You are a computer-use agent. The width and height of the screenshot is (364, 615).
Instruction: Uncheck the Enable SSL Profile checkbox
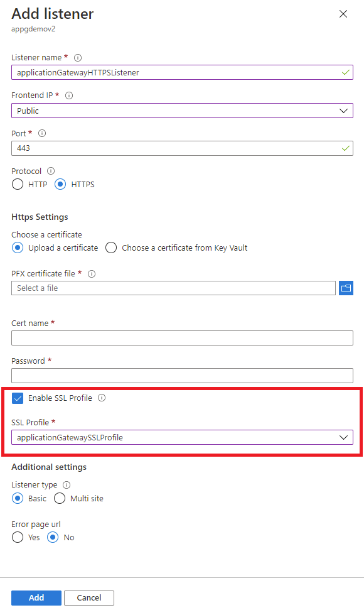(18, 398)
